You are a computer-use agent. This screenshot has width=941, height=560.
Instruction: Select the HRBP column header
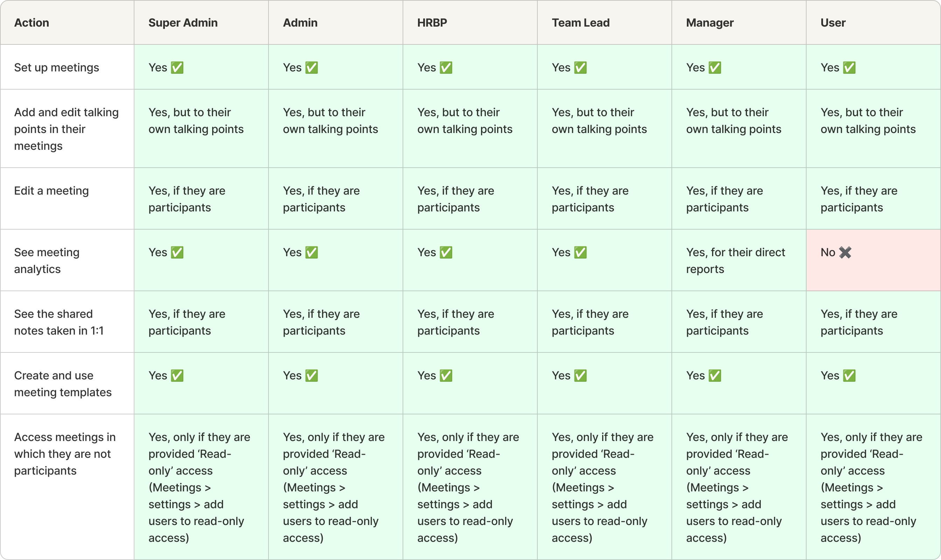click(x=432, y=23)
